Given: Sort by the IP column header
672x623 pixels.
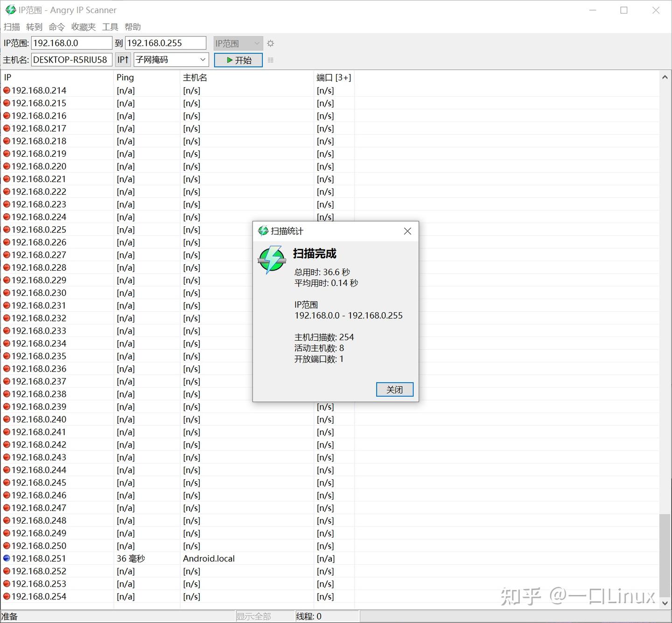Looking at the screenshot, I should pos(57,77).
